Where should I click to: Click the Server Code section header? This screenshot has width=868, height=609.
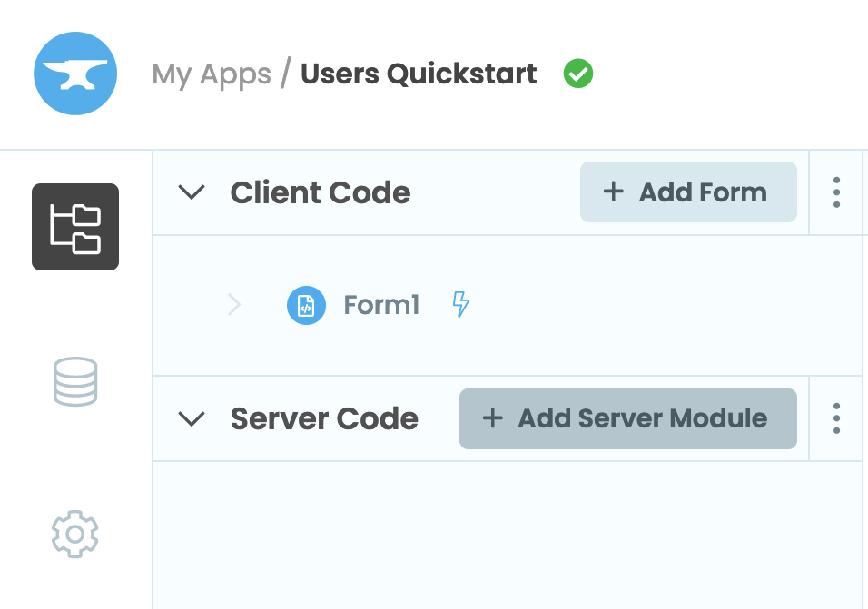[324, 418]
